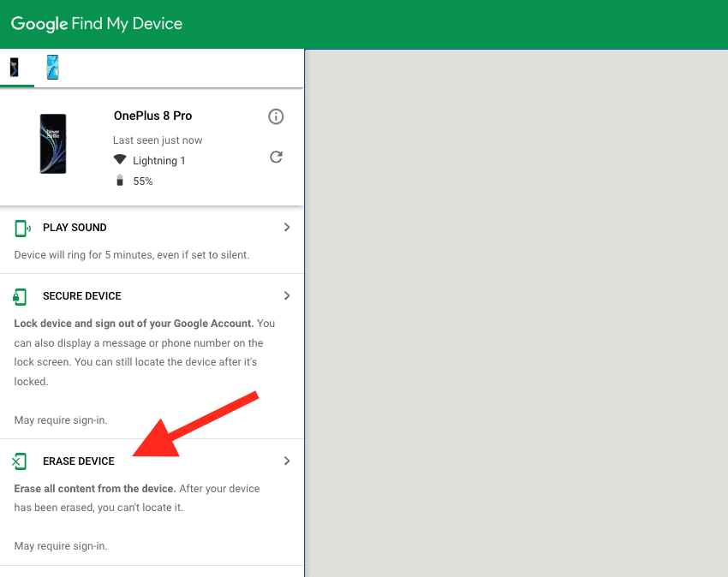Refresh the device location
Viewport: 728px width, 577px height.
point(276,158)
